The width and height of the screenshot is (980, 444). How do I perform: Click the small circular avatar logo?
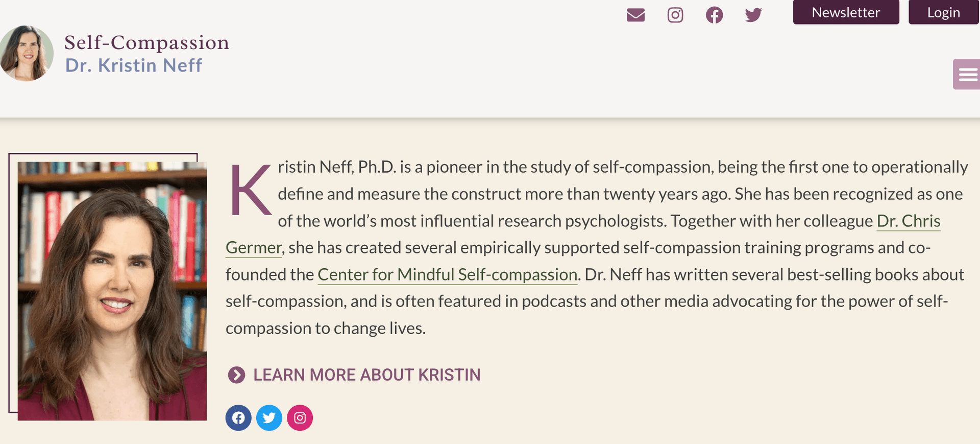[x=27, y=53]
